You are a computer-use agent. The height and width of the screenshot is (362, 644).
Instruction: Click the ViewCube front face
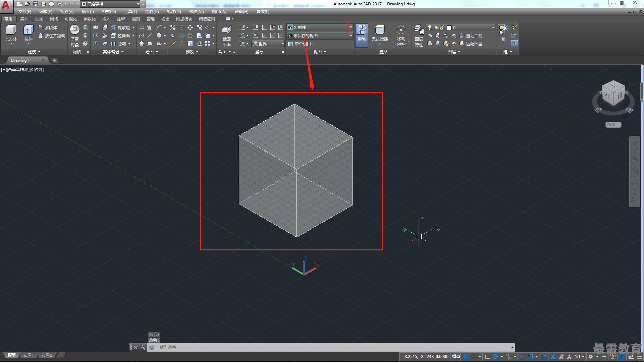[x=619, y=96]
